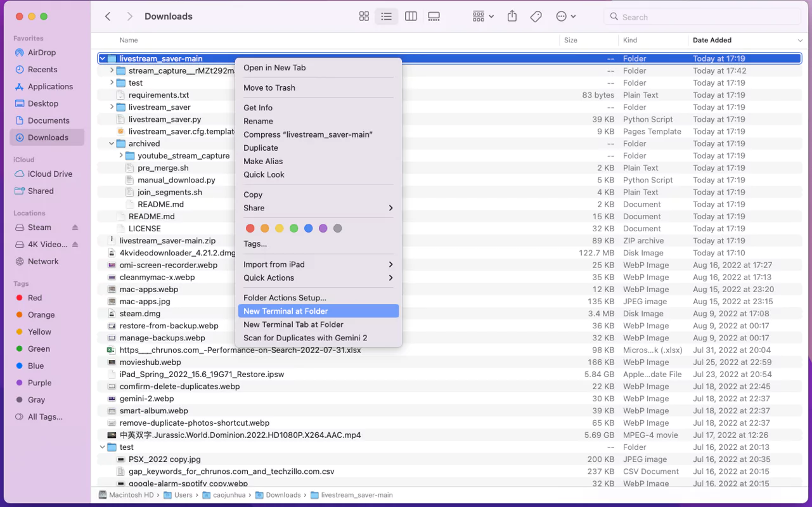
Task: Choose New Terminal at Folder
Action: [x=286, y=311]
